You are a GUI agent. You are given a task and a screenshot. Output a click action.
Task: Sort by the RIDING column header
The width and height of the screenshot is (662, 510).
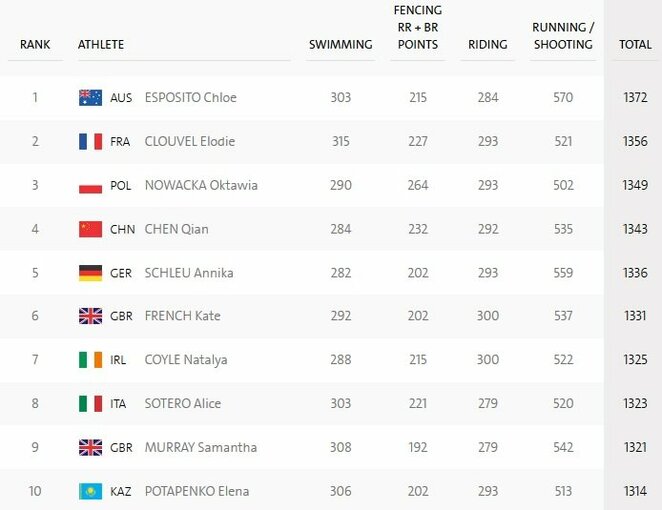488,44
